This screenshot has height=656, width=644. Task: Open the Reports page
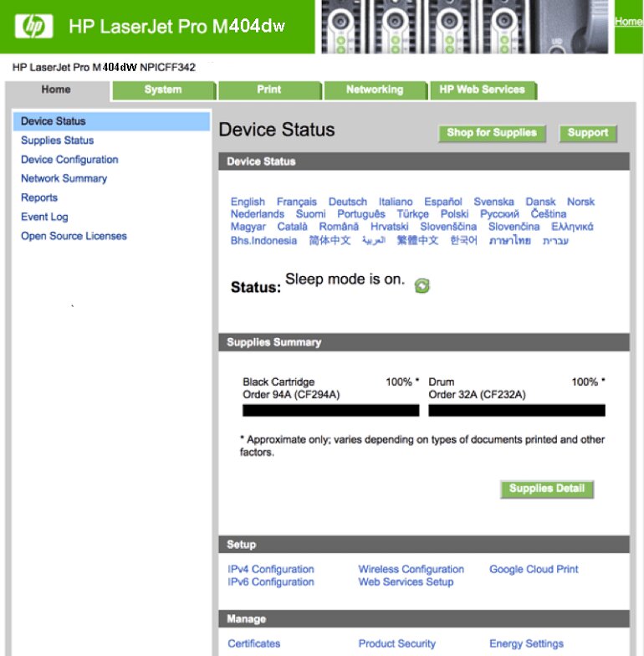(39, 197)
